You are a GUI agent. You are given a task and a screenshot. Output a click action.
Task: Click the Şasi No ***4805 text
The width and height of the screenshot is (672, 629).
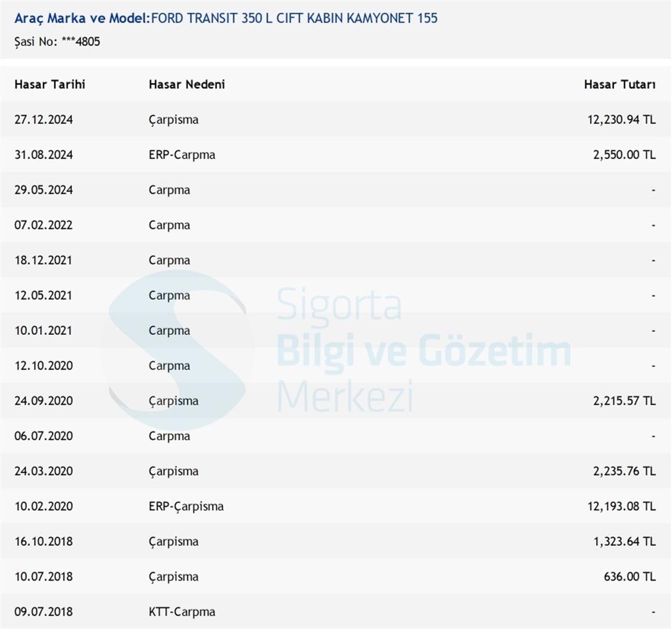pyautogui.click(x=57, y=41)
